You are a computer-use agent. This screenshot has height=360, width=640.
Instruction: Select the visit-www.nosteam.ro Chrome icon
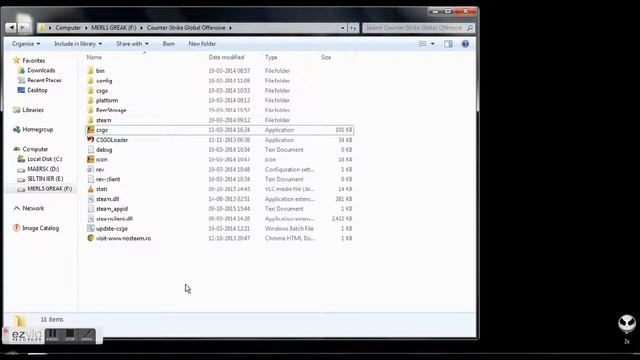[x=91, y=238]
